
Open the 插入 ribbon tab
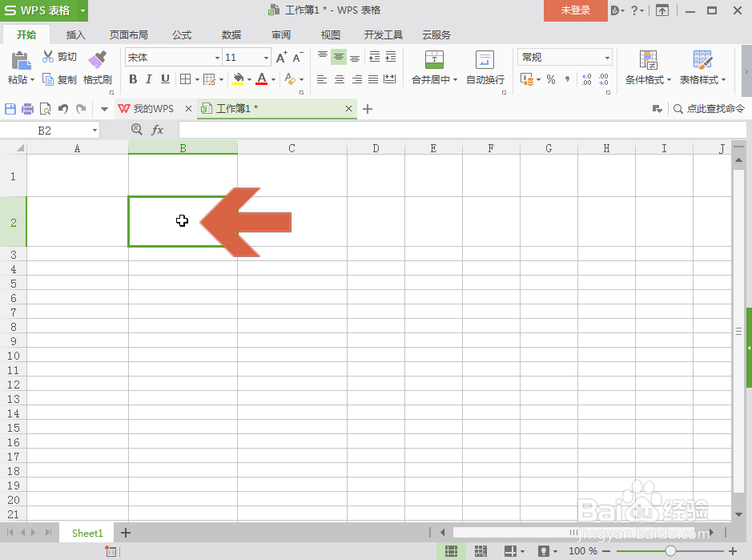point(75,34)
